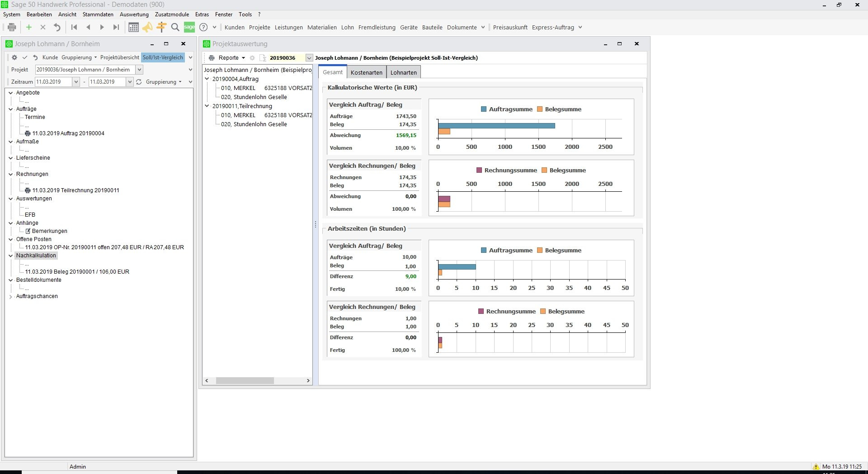Click the Fremdleistung toolbar button
The width and height of the screenshot is (868, 474).
tap(377, 27)
